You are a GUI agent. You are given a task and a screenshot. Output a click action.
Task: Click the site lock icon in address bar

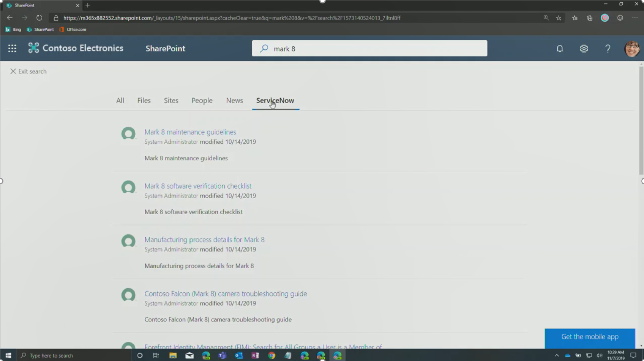point(56,18)
